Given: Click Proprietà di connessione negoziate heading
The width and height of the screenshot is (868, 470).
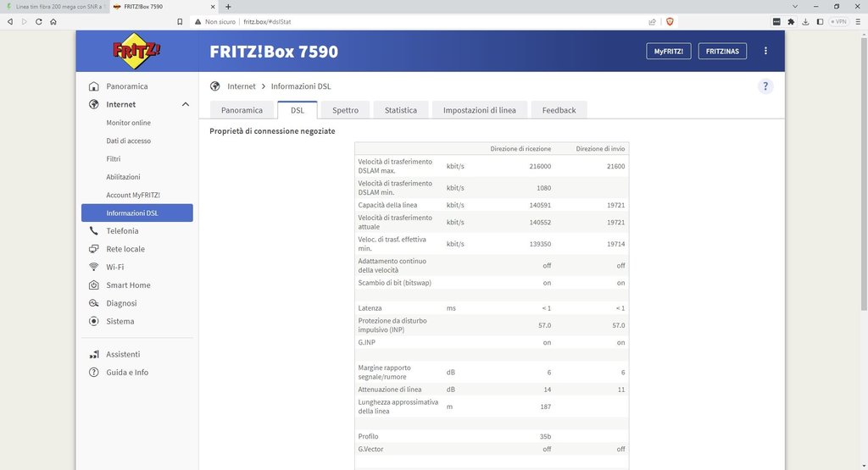Looking at the screenshot, I should pyautogui.click(x=272, y=131).
